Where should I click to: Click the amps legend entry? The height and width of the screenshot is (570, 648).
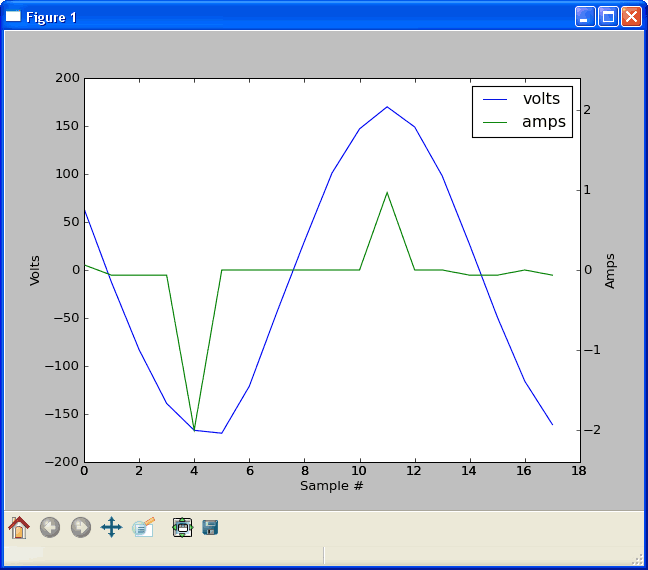pyautogui.click(x=543, y=122)
